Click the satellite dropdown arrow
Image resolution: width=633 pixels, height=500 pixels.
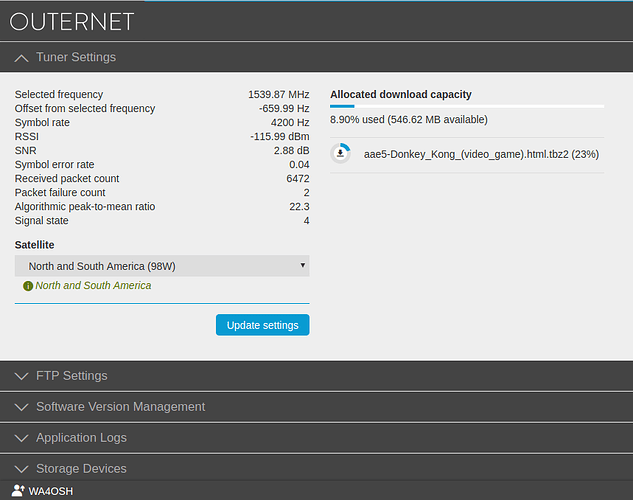(x=302, y=265)
